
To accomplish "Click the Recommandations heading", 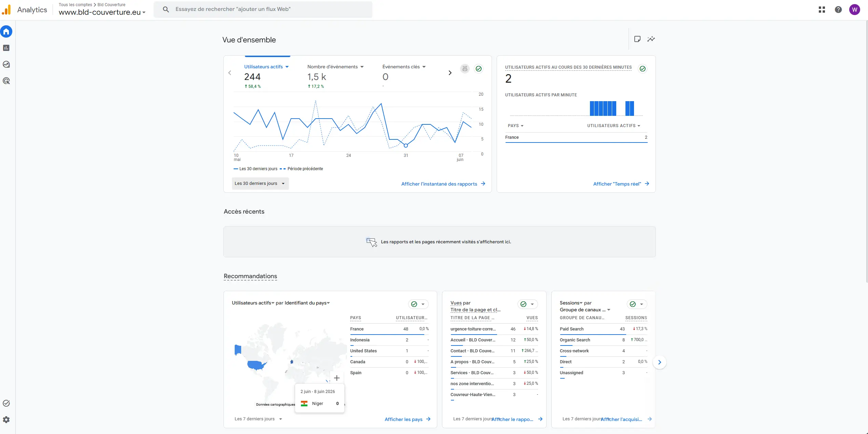I will pyautogui.click(x=250, y=276).
